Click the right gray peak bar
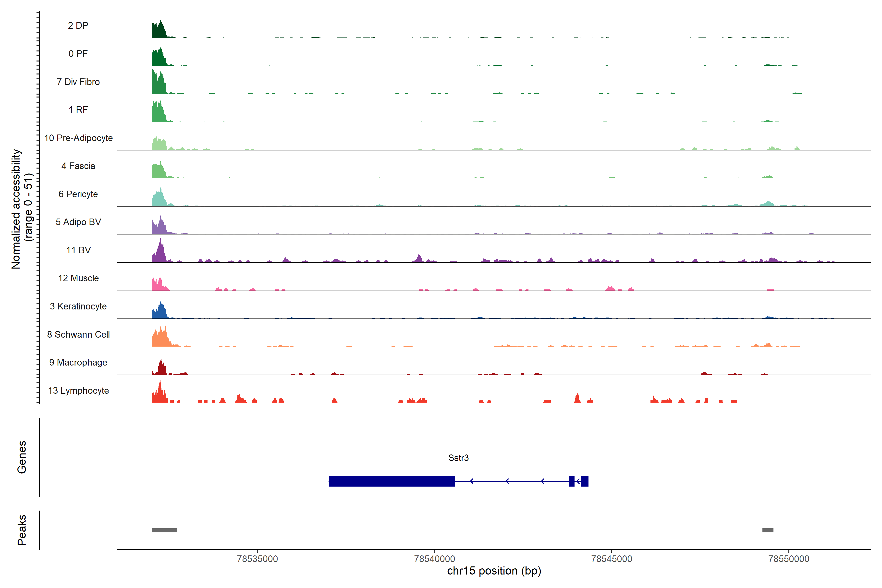Image resolution: width=882 pixels, height=588 pixels. point(768,530)
